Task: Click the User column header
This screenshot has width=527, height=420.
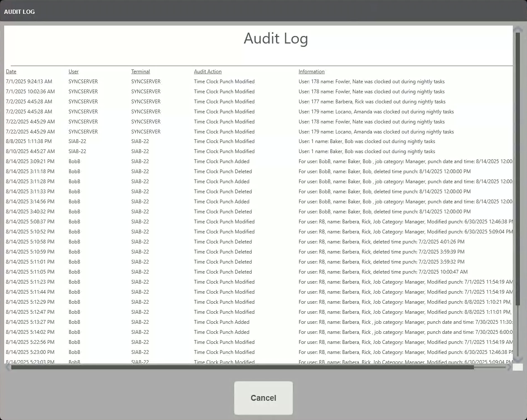Action: point(74,72)
